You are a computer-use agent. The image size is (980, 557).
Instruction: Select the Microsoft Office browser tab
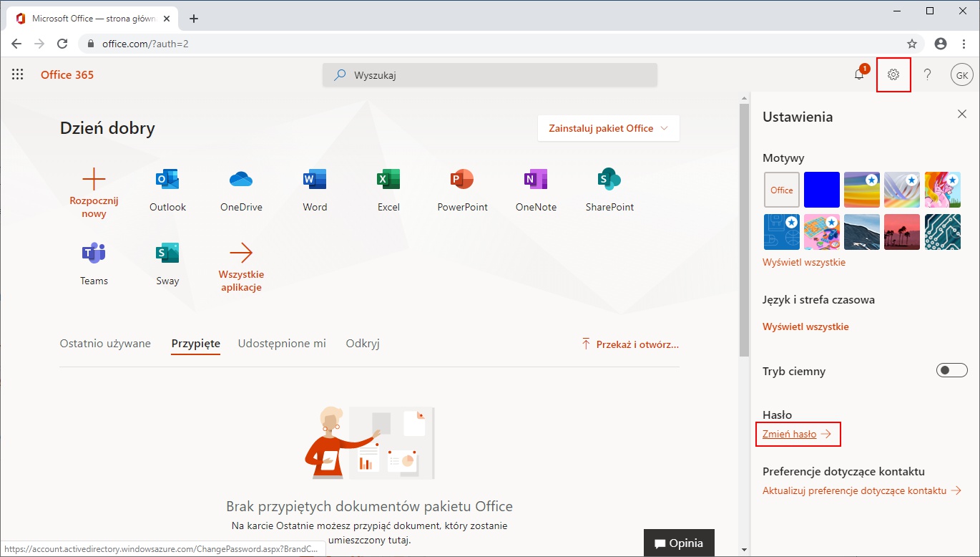click(92, 19)
